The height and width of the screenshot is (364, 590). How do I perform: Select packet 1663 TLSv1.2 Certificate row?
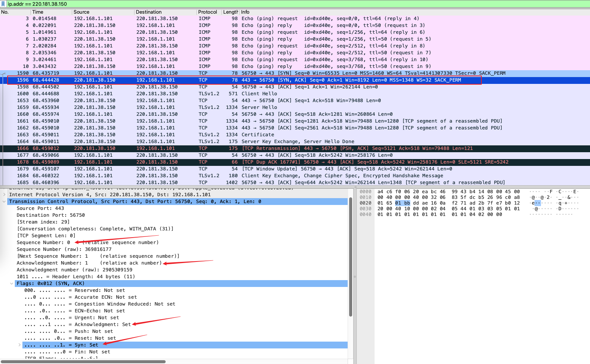295,135
